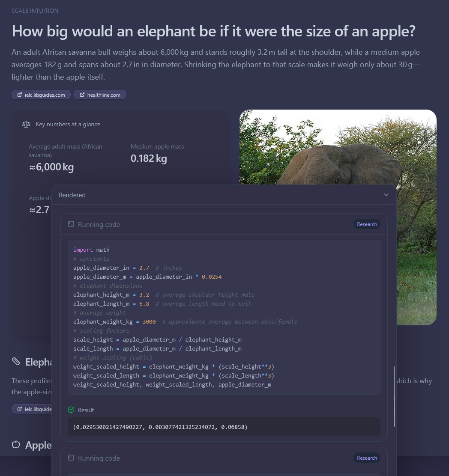Click the main page title heading
This screenshot has height=476, width=449.
coord(213,31)
